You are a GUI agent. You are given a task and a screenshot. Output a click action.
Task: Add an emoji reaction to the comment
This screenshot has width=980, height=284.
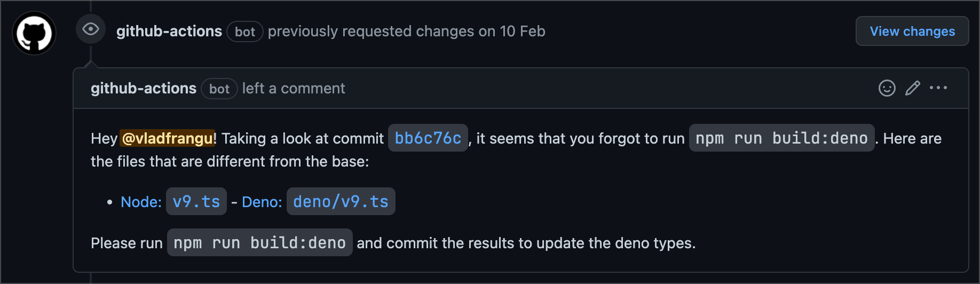click(887, 88)
